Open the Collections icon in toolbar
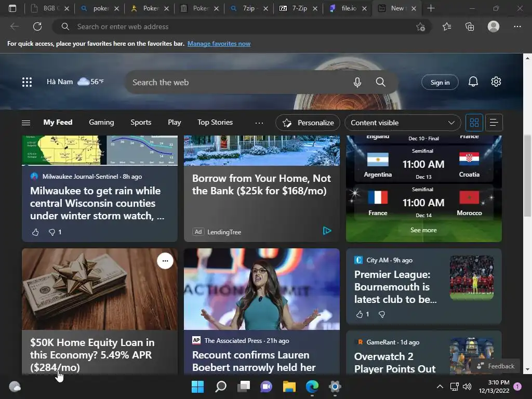 pos(470,26)
